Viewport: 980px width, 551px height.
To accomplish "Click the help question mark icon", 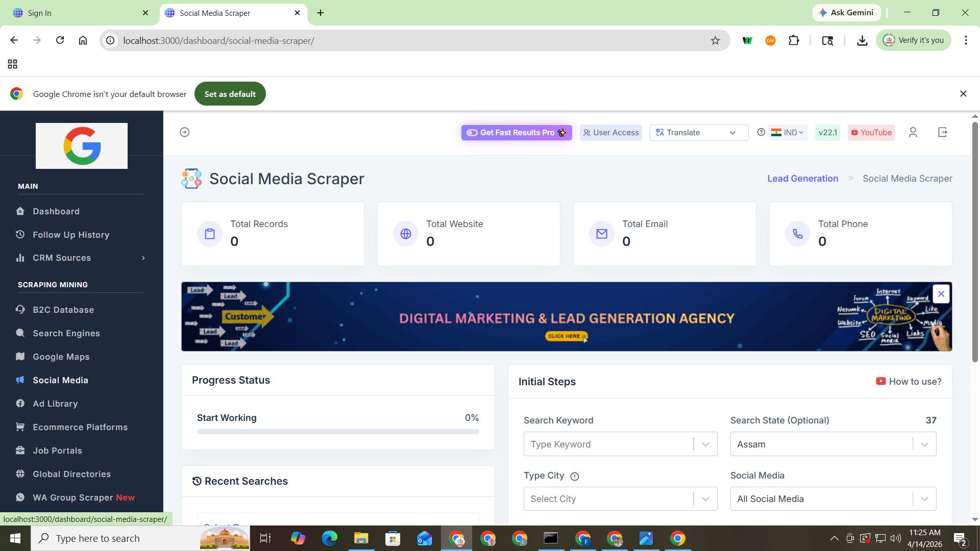I will [761, 132].
